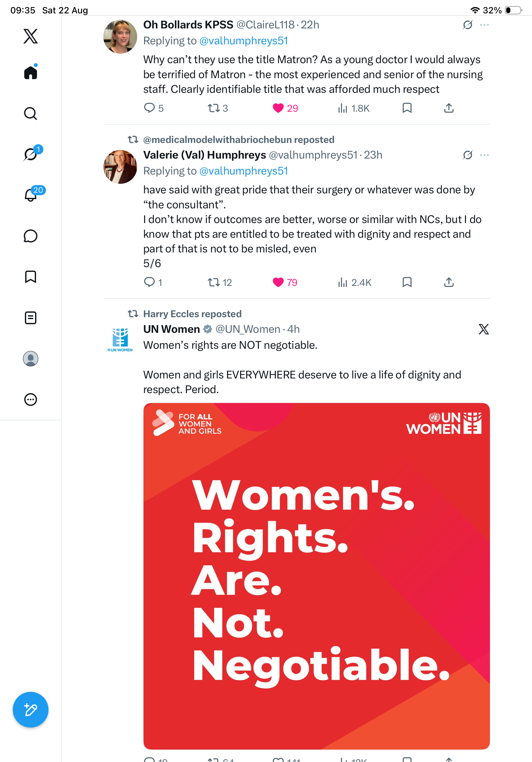Viewport: 532px width, 762px height.
Task: Open Notifications bell showing 20
Action: point(31,195)
